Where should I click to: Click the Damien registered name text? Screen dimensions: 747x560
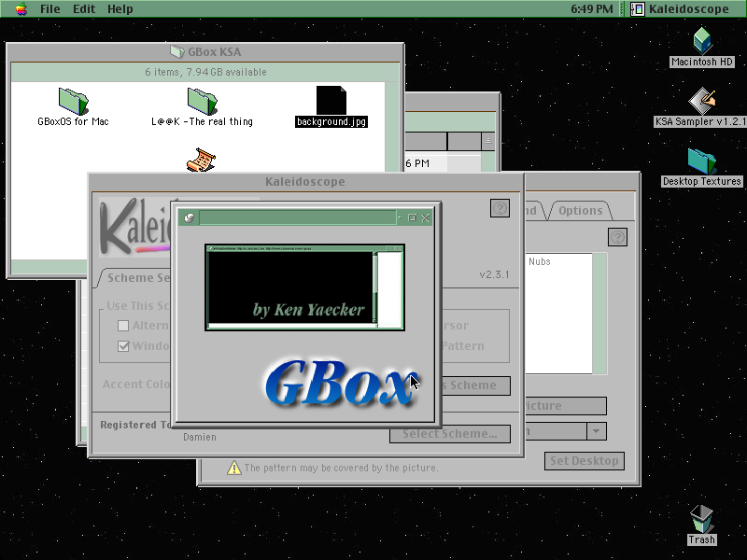[x=200, y=437]
